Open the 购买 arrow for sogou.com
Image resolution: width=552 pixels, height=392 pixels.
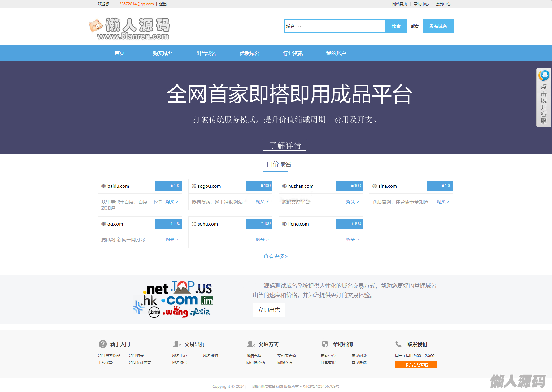click(262, 202)
